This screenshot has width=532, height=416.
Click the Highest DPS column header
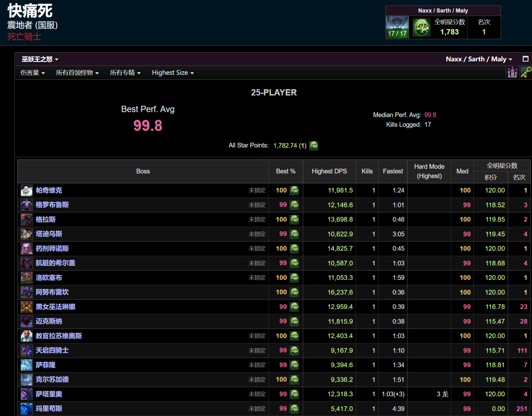(x=329, y=171)
